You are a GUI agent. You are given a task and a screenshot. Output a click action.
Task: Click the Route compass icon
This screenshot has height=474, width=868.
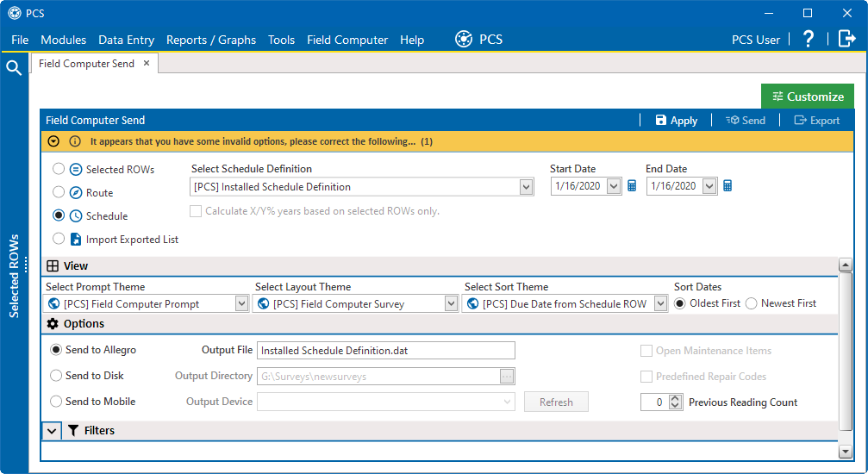pyautogui.click(x=76, y=193)
